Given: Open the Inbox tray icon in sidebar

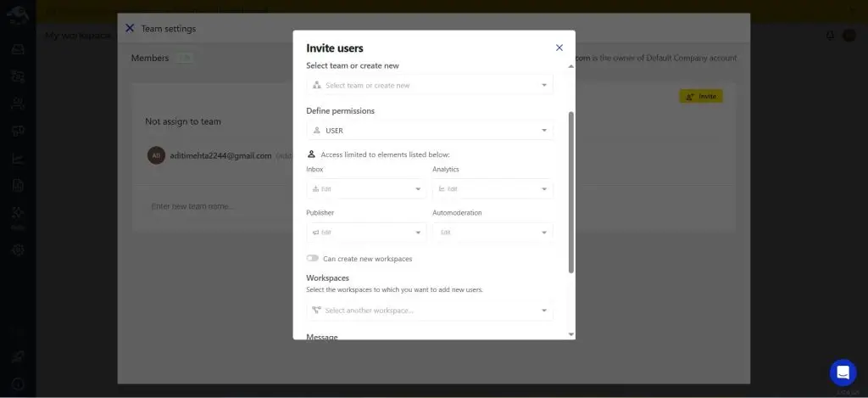Looking at the screenshot, I should point(18,49).
